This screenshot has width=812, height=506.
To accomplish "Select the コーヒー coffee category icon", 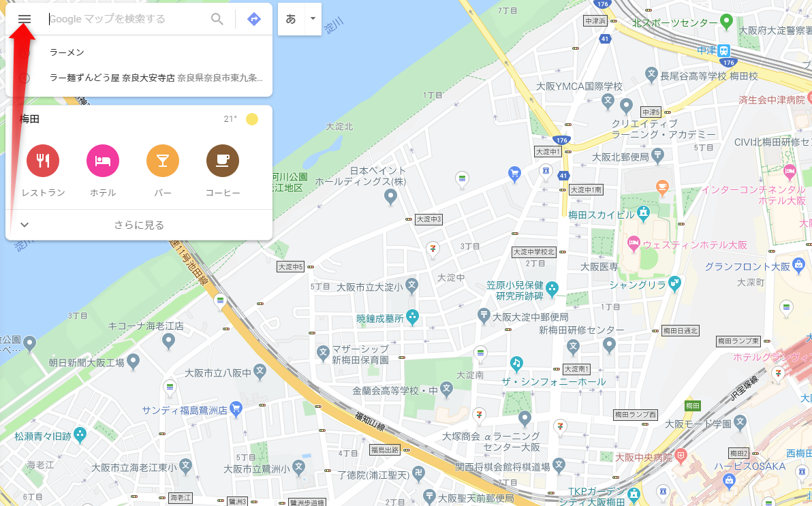I will point(223,161).
